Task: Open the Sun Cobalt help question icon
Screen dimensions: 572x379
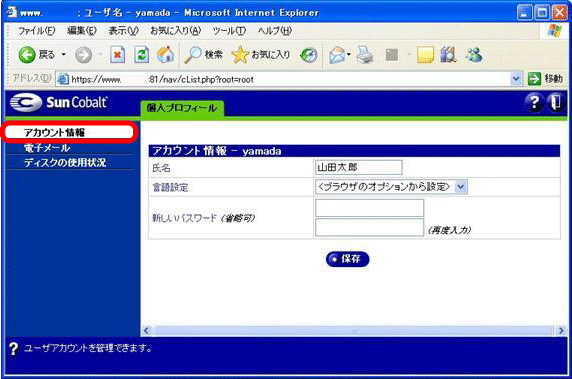Action: (x=534, y=103)
